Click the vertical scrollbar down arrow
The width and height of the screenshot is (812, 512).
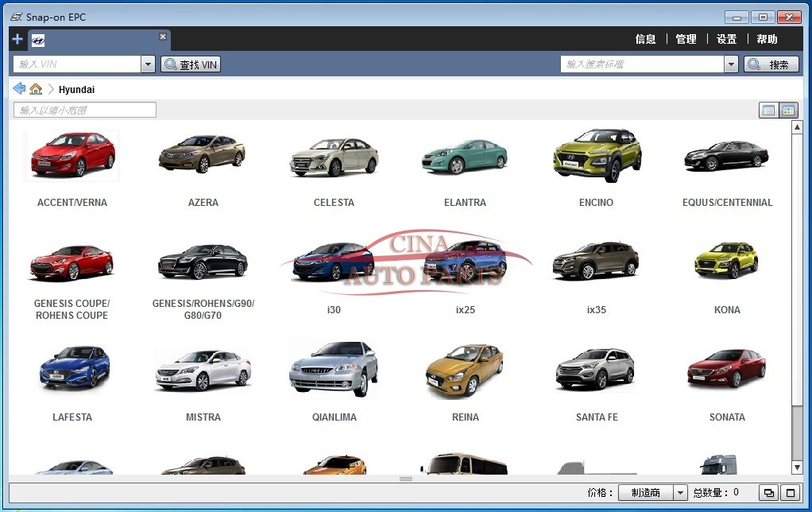click(797, 467)
